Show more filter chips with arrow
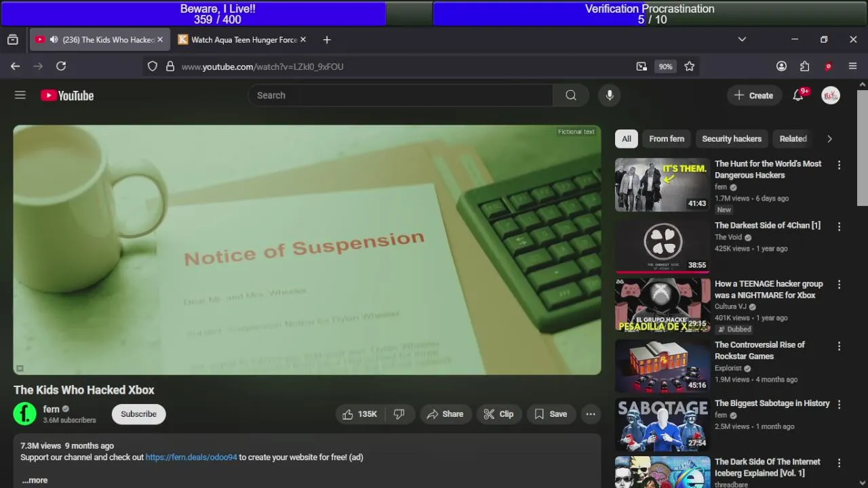The width and height of the screenshot is (868, 488). 829,139
